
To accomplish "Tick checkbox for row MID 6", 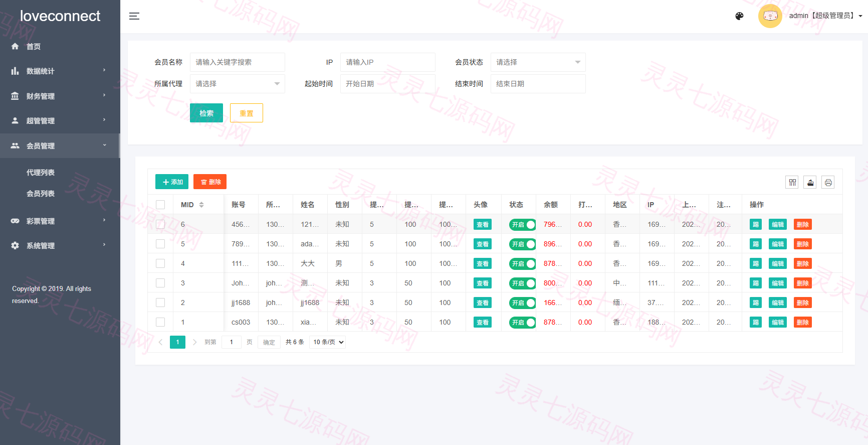I will click(160, 224).
